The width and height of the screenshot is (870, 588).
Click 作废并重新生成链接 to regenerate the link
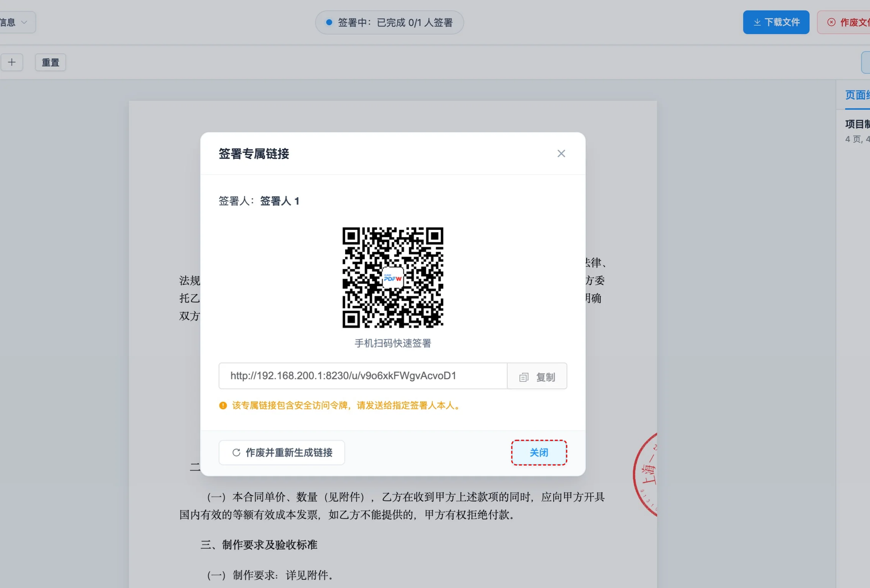coord(282,453)
